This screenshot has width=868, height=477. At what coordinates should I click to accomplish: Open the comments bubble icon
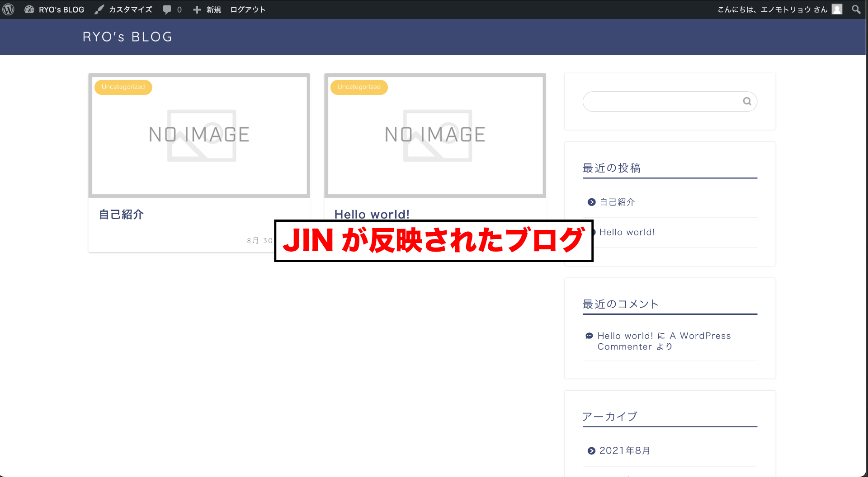coord(167,9)
